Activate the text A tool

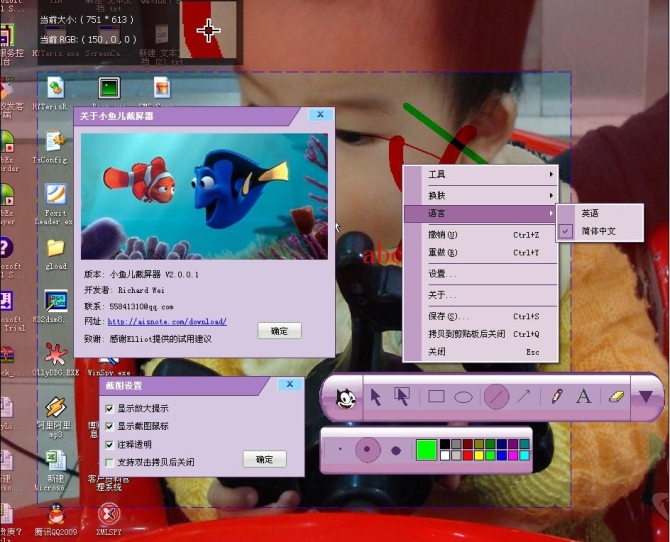584,396
